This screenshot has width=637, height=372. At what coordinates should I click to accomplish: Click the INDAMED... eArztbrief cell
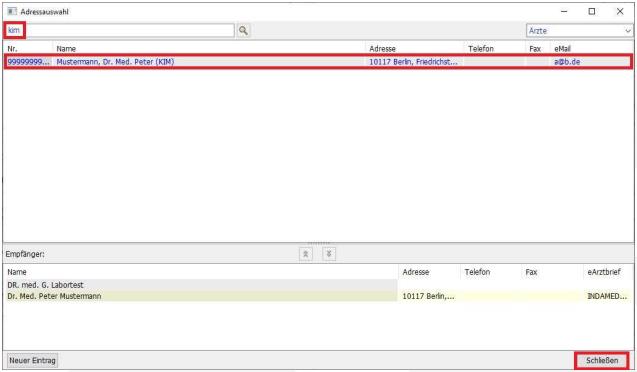point(607,296)
